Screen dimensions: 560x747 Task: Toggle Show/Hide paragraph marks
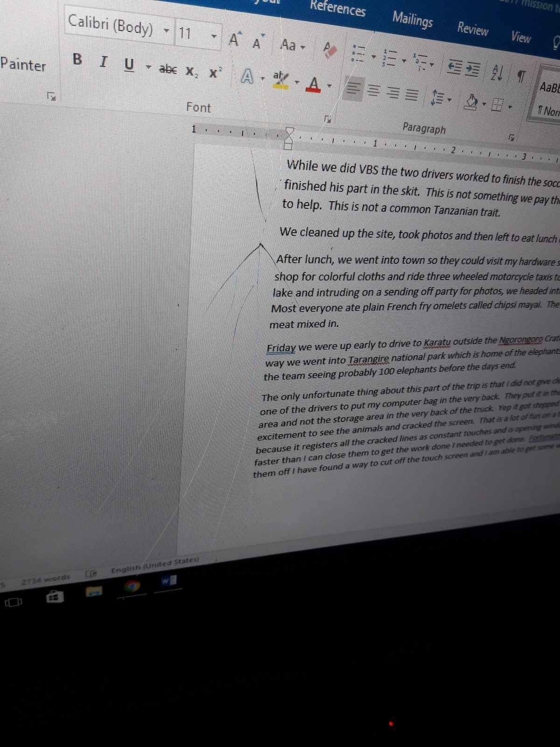(521, 75)
